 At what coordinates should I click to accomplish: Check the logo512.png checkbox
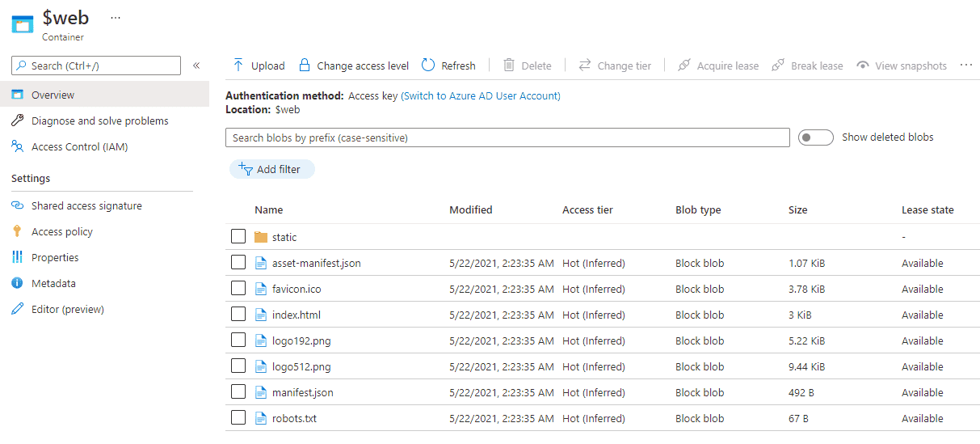pos(238,366)
